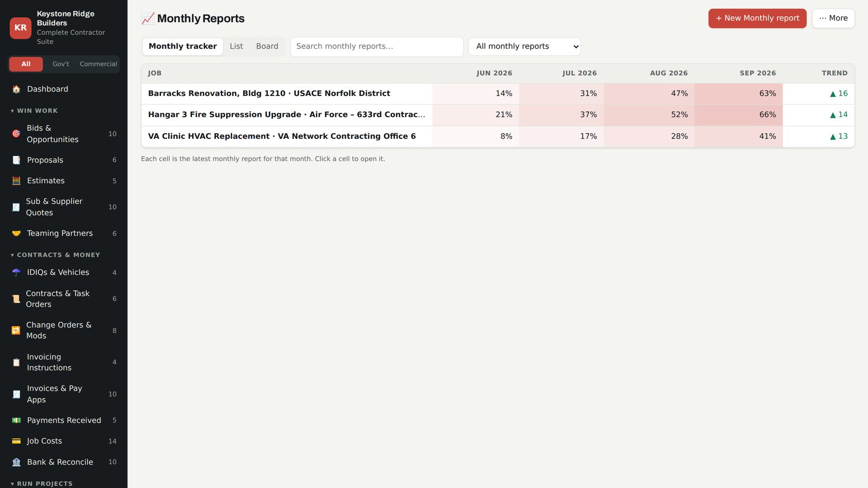Select the All segment filter
The image size is (868, 488).
[x=25, y=64]
